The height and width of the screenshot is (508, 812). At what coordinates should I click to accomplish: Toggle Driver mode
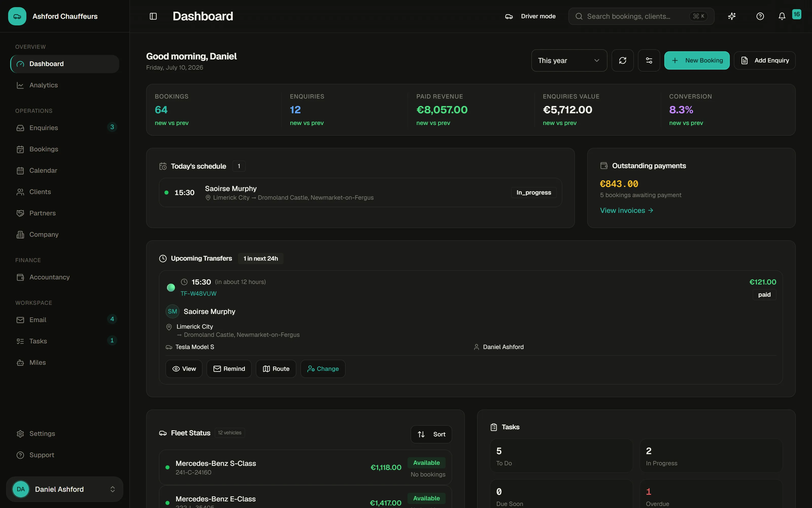click(x=530, y=16)
